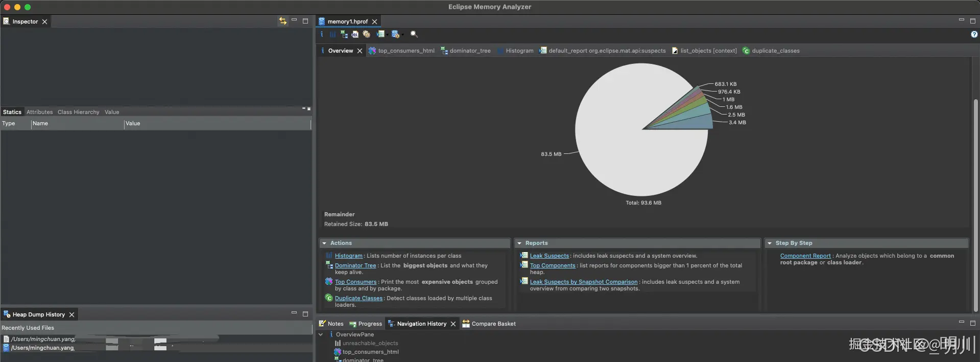
Task: Open the Progress view tab
Action: coord(366,324)
